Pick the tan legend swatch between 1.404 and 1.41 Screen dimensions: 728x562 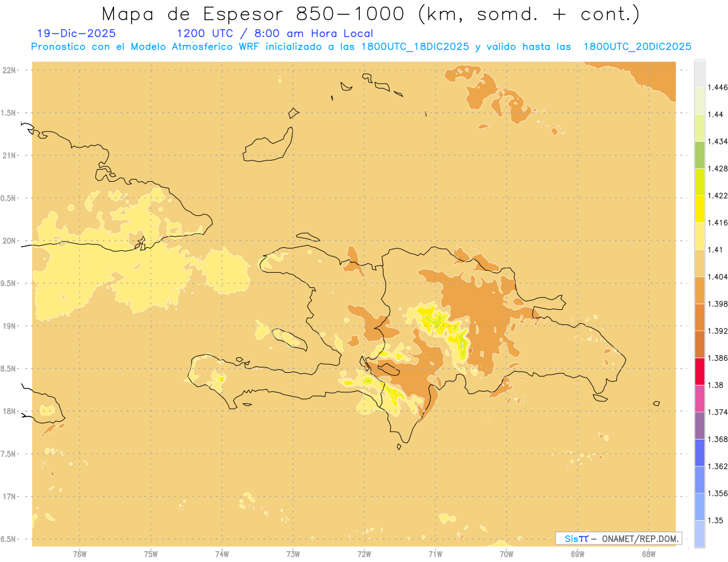tap(699, 263)
